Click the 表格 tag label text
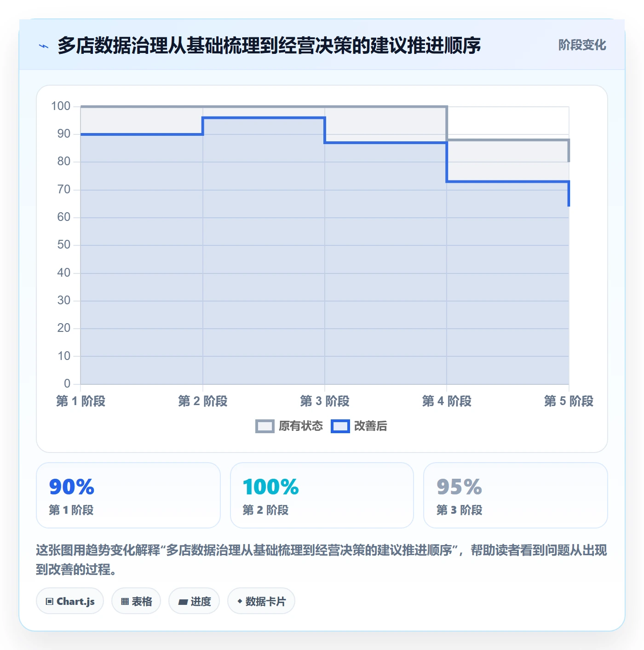This screenshot has height=650, width=644. [x=142, y=601]
